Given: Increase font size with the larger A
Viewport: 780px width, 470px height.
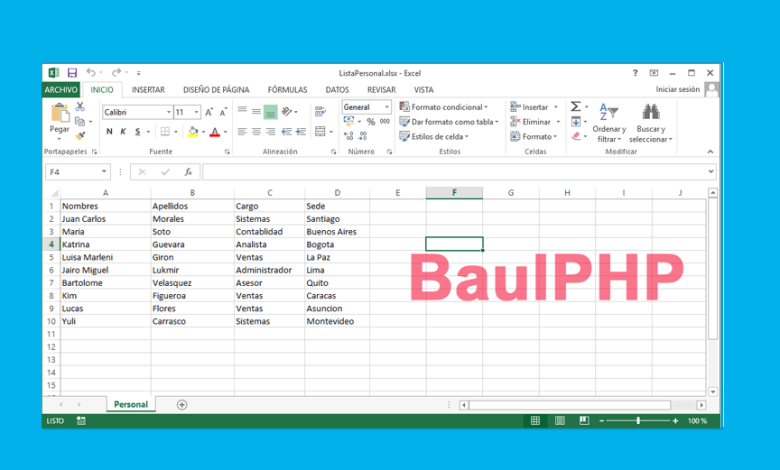Looking at the screenshot, I should (209, 112).
